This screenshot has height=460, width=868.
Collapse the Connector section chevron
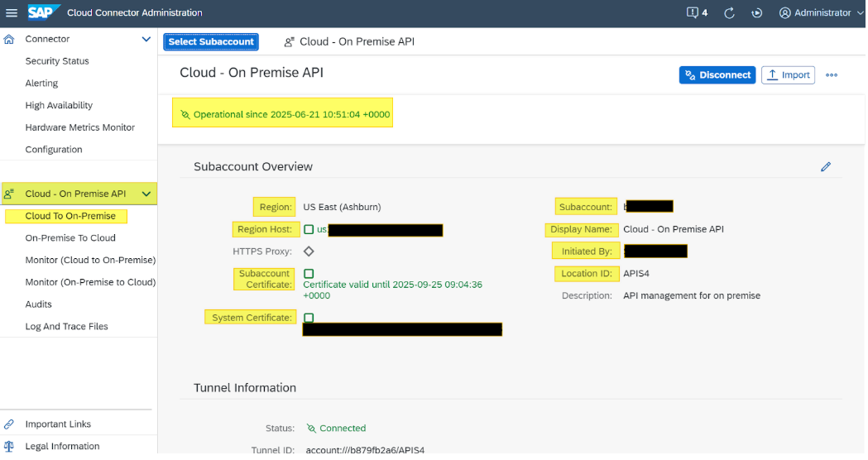tap(146, 39)
